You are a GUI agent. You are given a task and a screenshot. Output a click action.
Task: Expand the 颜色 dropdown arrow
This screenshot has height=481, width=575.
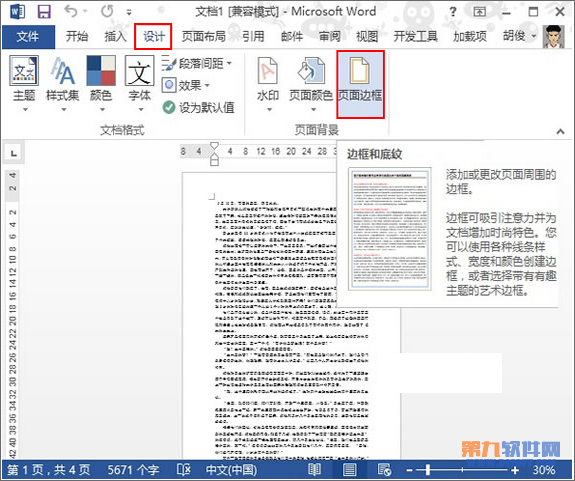[102, 109]
